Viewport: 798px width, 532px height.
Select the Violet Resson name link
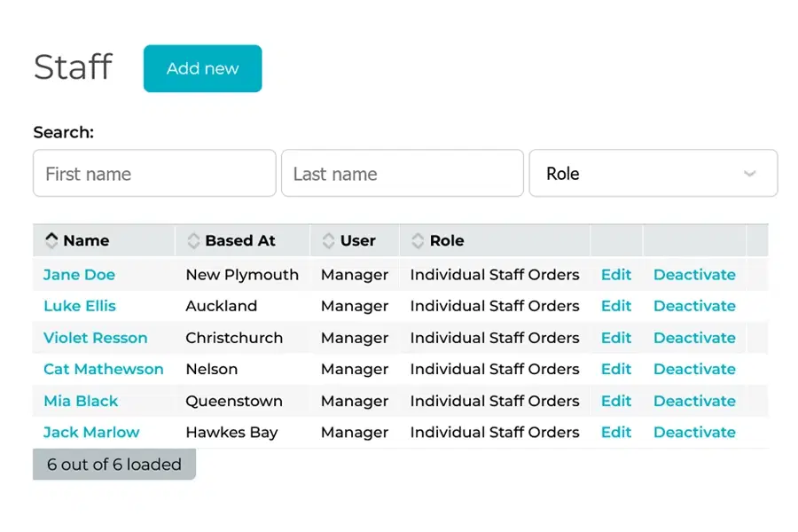(95, 338)
